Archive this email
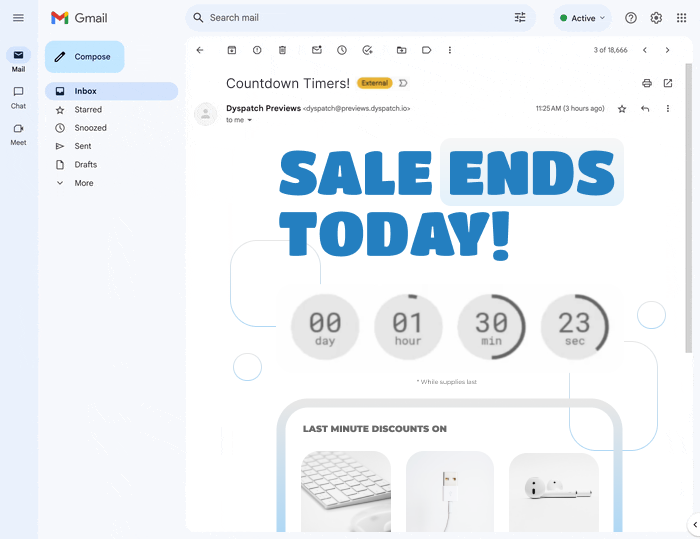Screen dimensions: 700x539 coord(232,50)
